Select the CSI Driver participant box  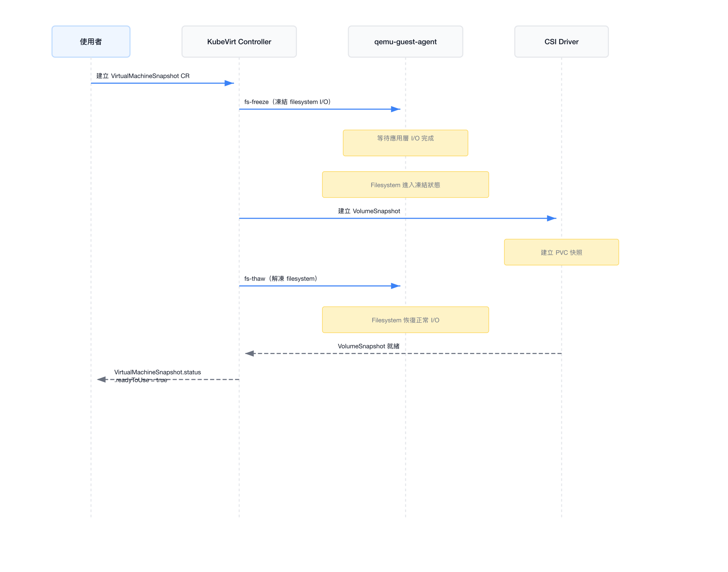pos(562,42)
